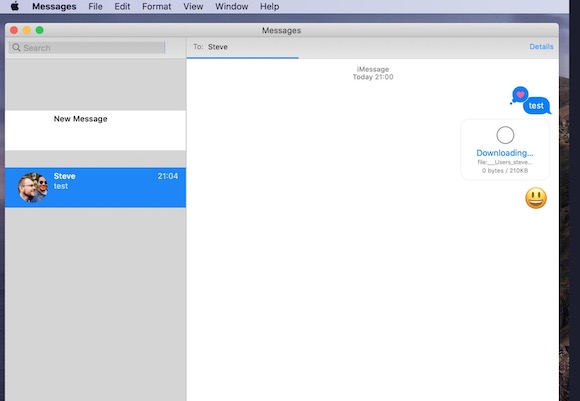The height and width of the screenshot is (401, 580).
Task: Open the Details link
Action: point(541,47)
